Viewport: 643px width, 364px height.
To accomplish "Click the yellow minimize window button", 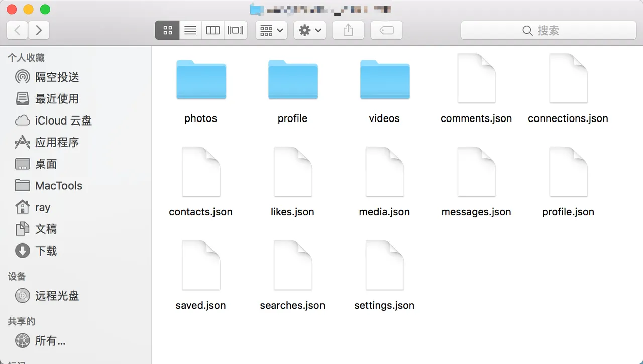I will coord(29,9).
